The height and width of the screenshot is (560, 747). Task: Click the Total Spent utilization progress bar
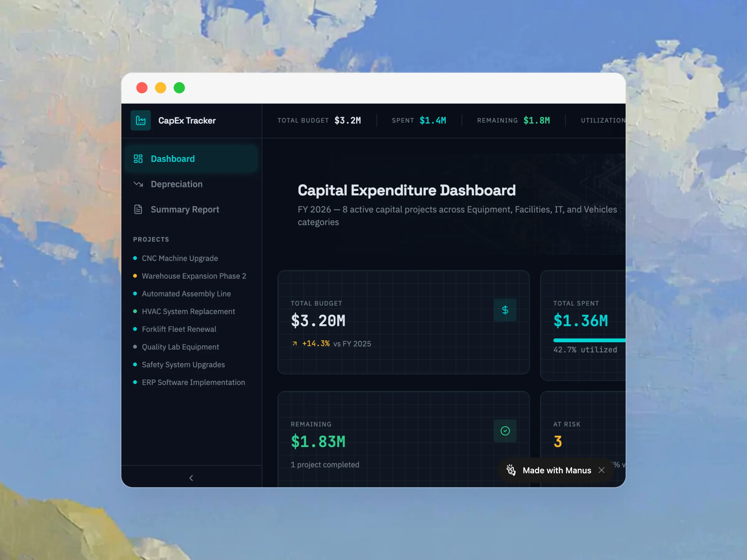pos(589,340)
